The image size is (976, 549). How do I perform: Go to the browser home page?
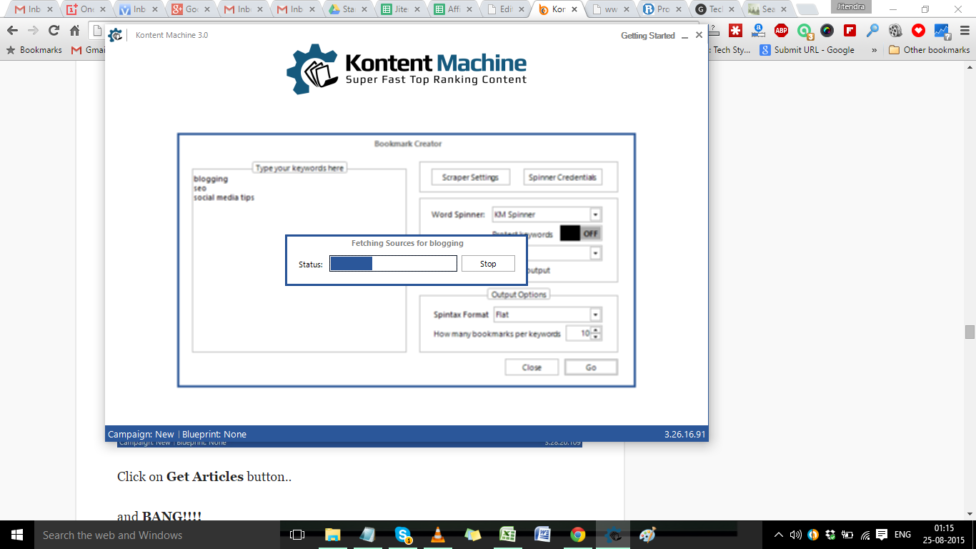[x=75, y=30]
